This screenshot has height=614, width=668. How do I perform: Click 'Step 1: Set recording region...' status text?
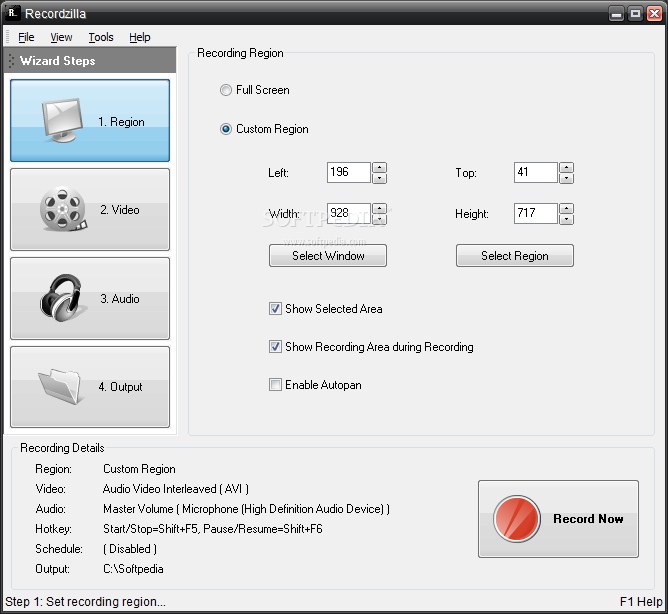[x=85, y=602]
